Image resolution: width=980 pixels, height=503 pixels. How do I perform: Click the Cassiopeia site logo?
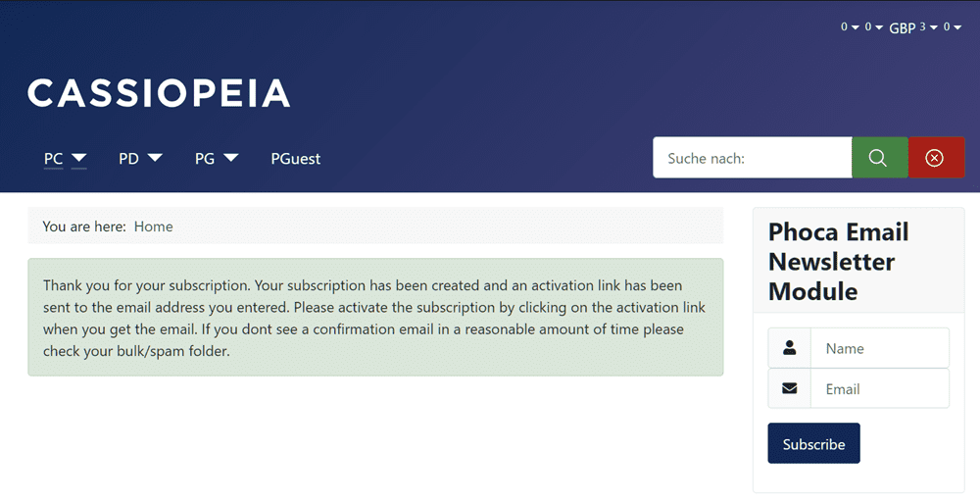159,93
